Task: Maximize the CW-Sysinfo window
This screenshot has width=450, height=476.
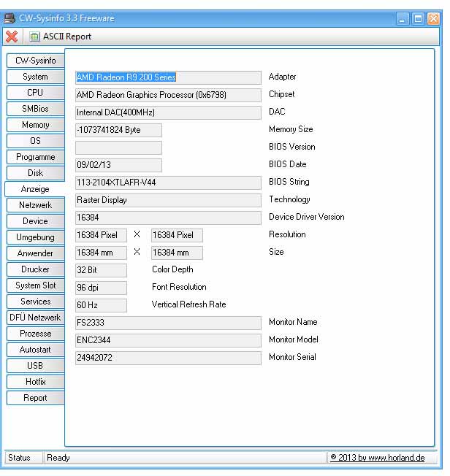Action: click(x=418, y=19)
